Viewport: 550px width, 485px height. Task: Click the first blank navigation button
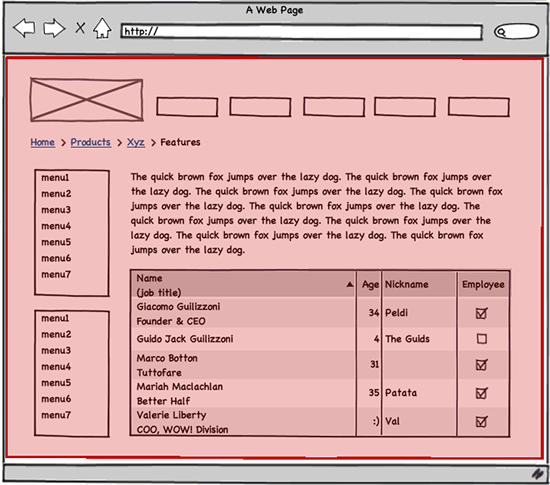coord(187,107)
